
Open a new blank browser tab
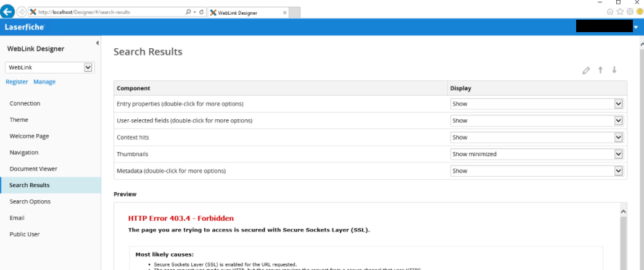[x=295, y=13]
